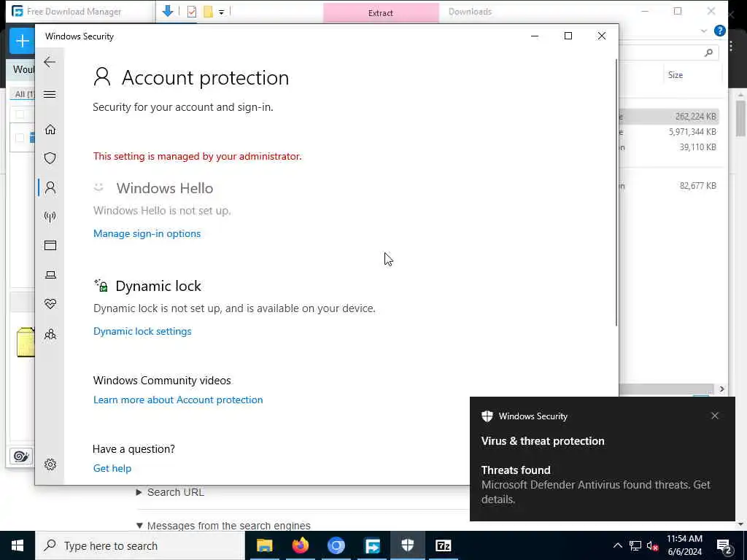
Task: Click Free Download Manager add download plus button
Action: tap(22, 41)
